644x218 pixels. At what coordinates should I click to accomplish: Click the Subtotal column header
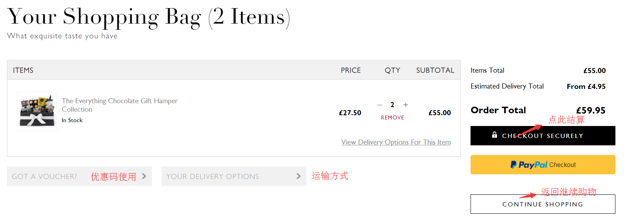click(435, 70)
